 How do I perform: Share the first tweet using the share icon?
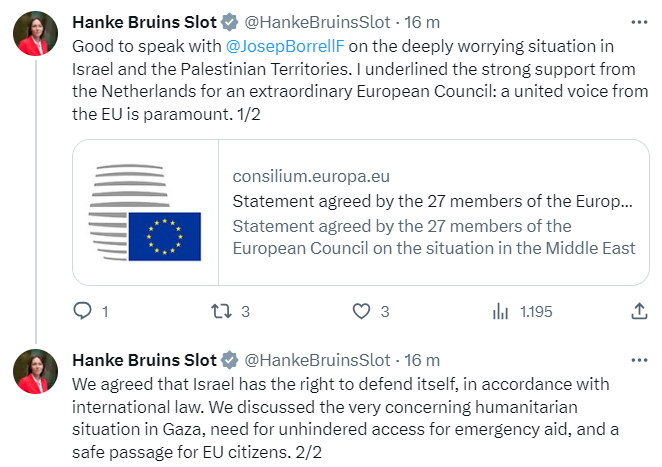coord(640,312)
